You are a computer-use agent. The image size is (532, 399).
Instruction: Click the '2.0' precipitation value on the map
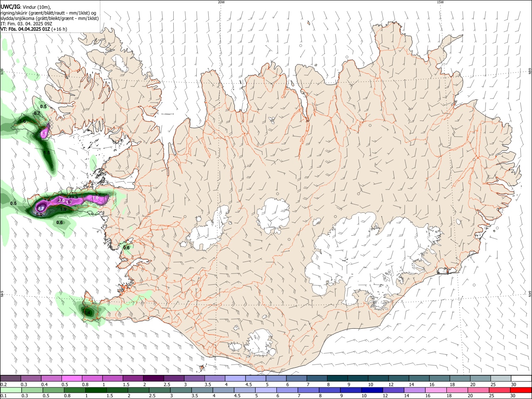click(x=62, y=201)
